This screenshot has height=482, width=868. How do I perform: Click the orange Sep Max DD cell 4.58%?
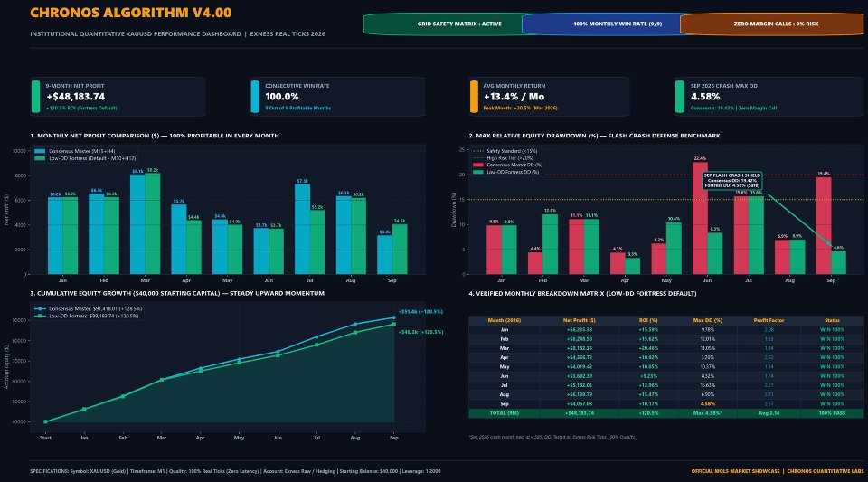[707, 404]
